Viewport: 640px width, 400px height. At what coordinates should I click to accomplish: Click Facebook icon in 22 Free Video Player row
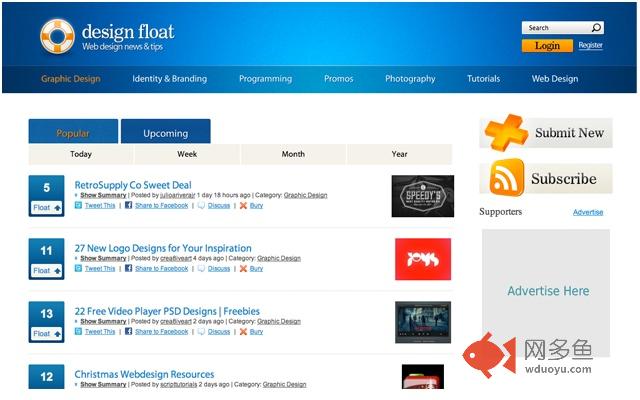coord(128,331)
